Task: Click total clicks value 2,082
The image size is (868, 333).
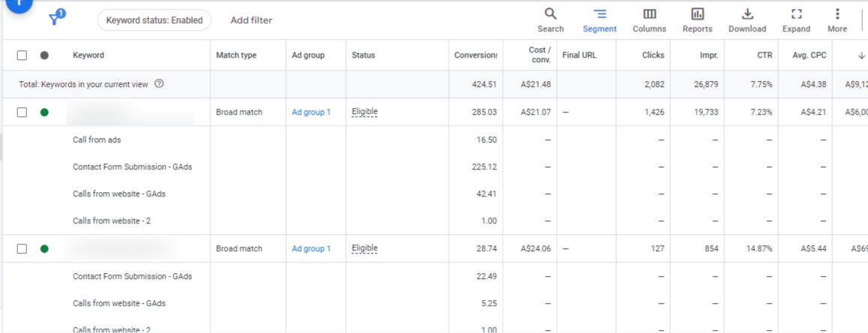Action: click(653, 85)
